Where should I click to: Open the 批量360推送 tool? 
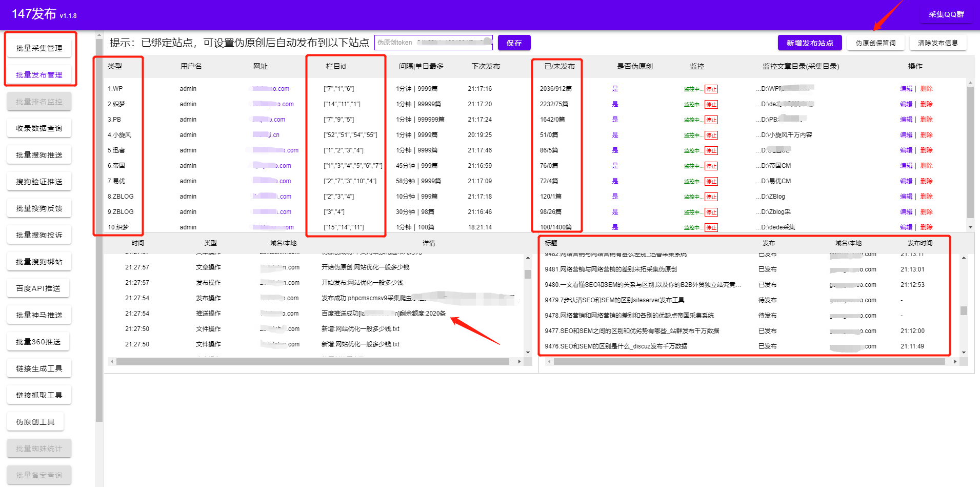click(x=38, y=341)
